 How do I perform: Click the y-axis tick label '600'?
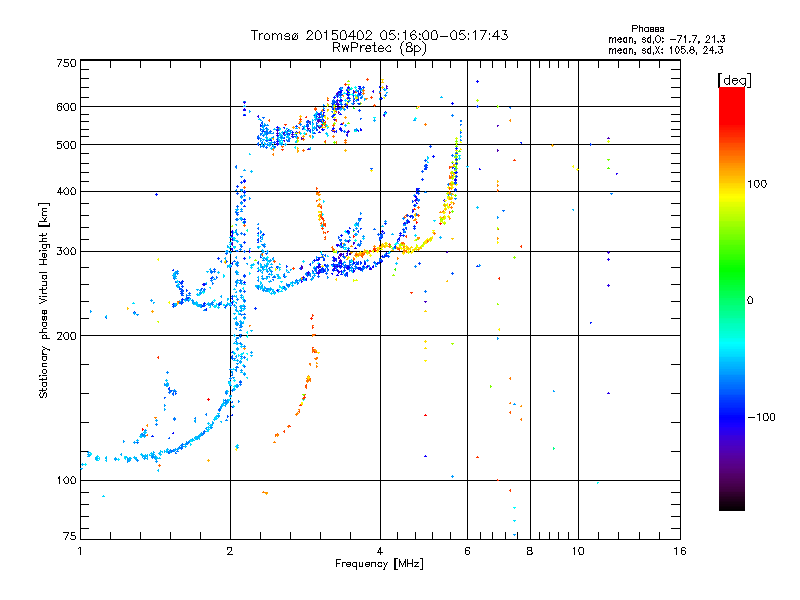tap(66, 107)
